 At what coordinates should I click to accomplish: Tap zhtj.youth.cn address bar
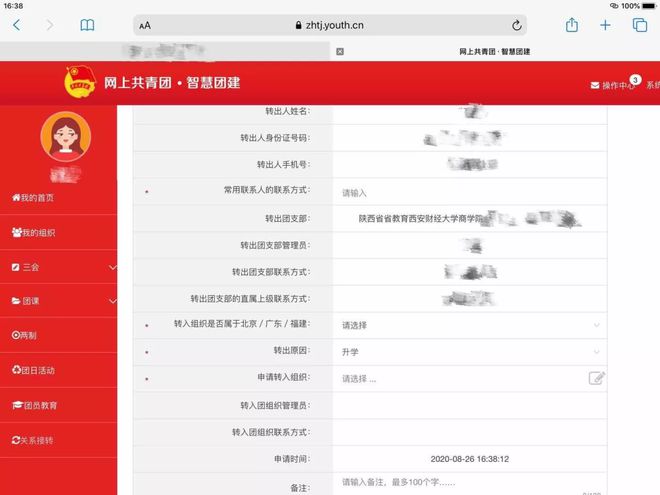[330, 25]
